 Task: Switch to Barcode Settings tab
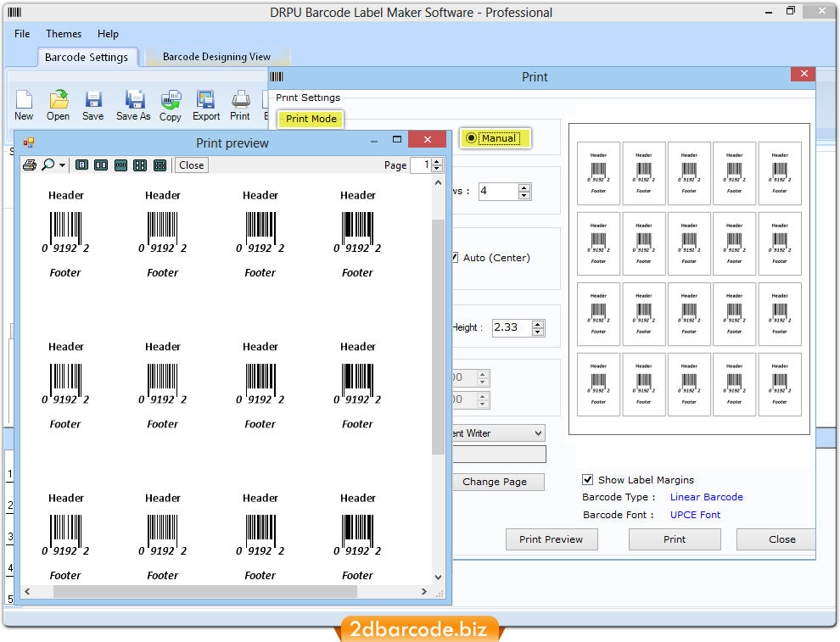87,58
